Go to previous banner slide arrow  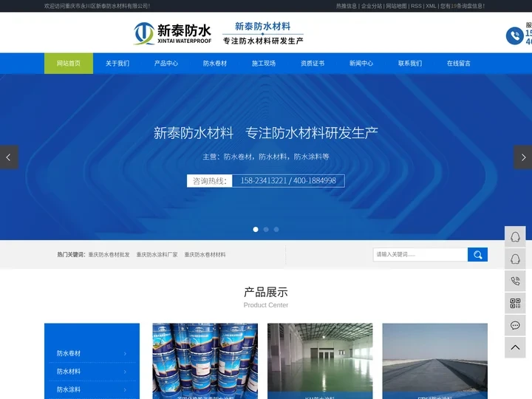tap(9, 157)
